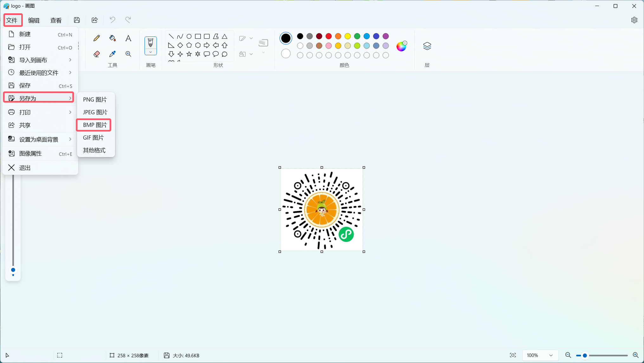Click the 258 × 258像素 canvas size text
This screenshot has height=363, width=644.
133,355
